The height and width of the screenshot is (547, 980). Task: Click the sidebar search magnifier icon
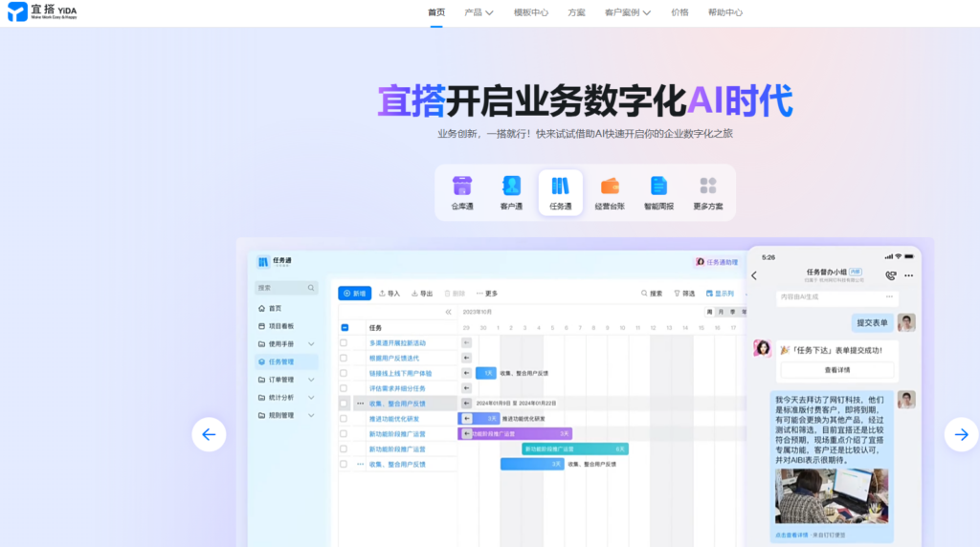click(x=311, y=288)
